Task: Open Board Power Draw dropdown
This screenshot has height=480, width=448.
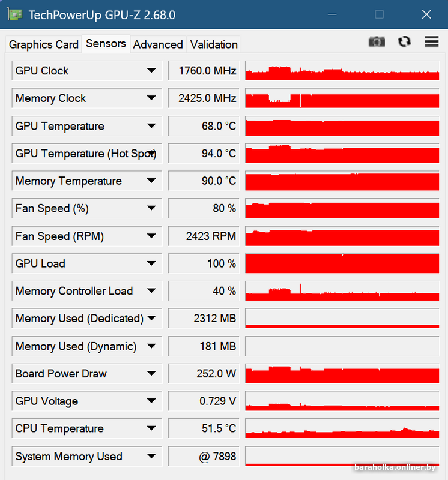Action: [151, 374]
